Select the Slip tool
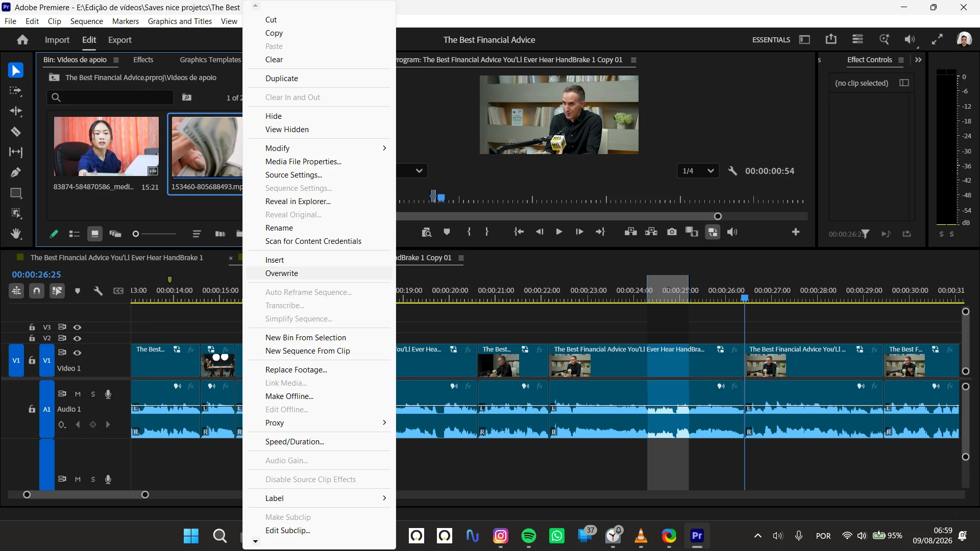Screen dimensions: 980x551 16,152
